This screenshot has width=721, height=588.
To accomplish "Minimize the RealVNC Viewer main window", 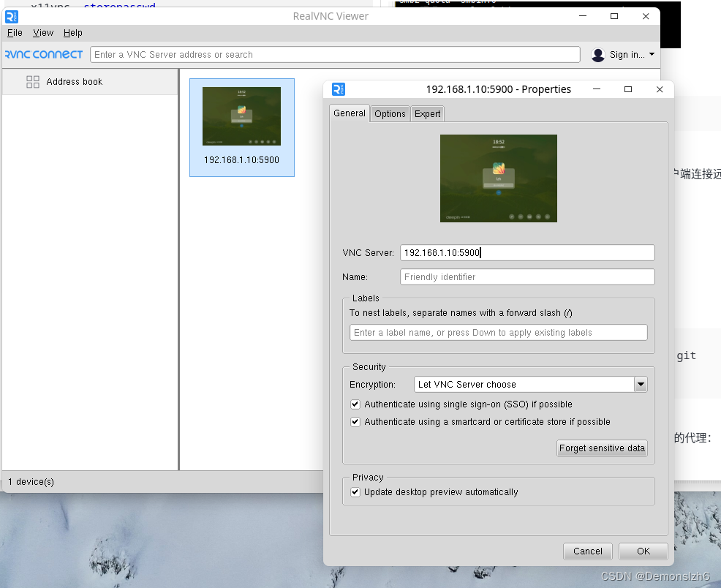I will pyautogui.click(x=583, y=16).
